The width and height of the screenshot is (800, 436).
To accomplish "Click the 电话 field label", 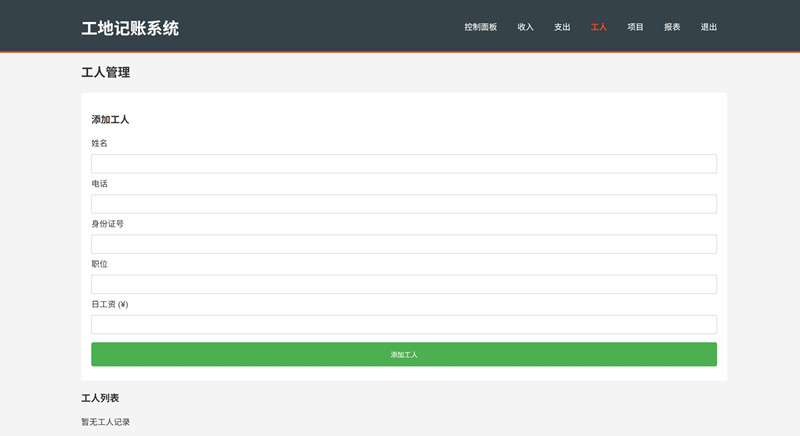I will (99, 184).
